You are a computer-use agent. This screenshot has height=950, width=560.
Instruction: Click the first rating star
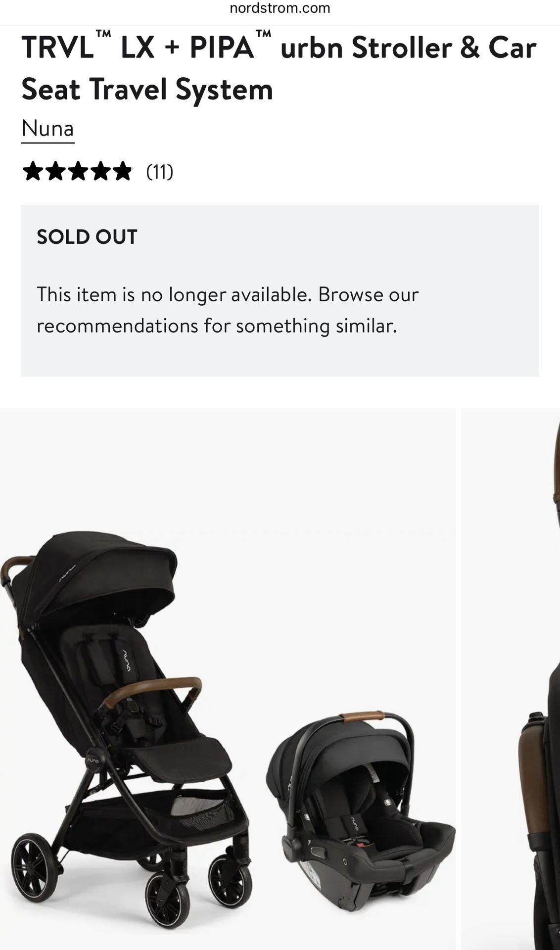click(33, 172)
